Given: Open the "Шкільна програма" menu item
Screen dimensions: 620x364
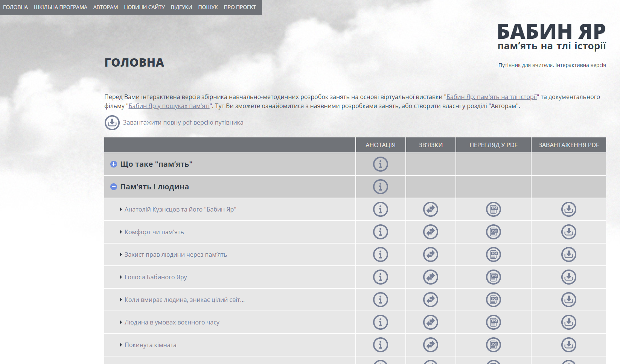Looking at the screenshot, I should click(x=60, y=7).
